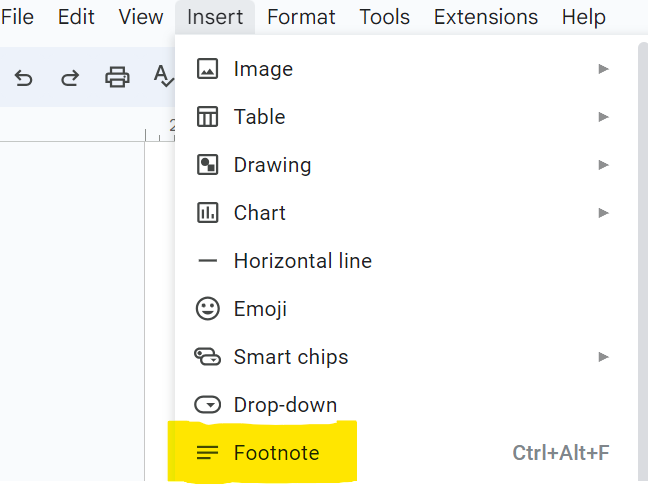Open the Edit menu
Image resolution: width=648 pixels, height=485 pixels.
pyautogui.click(x=76, y=17)
